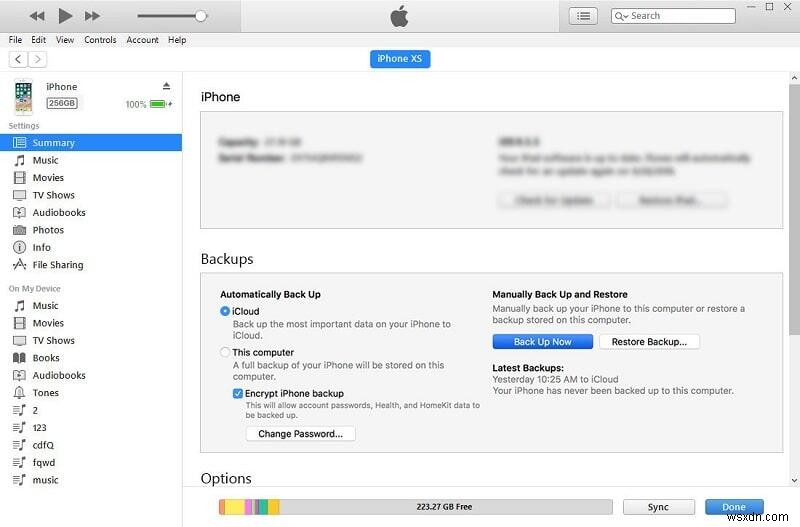Open the Controls menu
The image size is (800, 527).
pos(100,40)
